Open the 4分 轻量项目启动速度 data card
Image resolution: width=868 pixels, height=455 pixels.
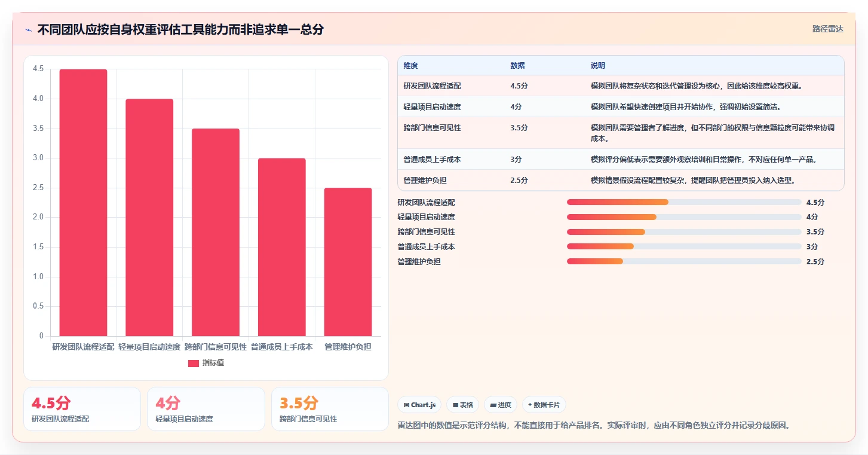pyautogui.click(x=206, y=409)
